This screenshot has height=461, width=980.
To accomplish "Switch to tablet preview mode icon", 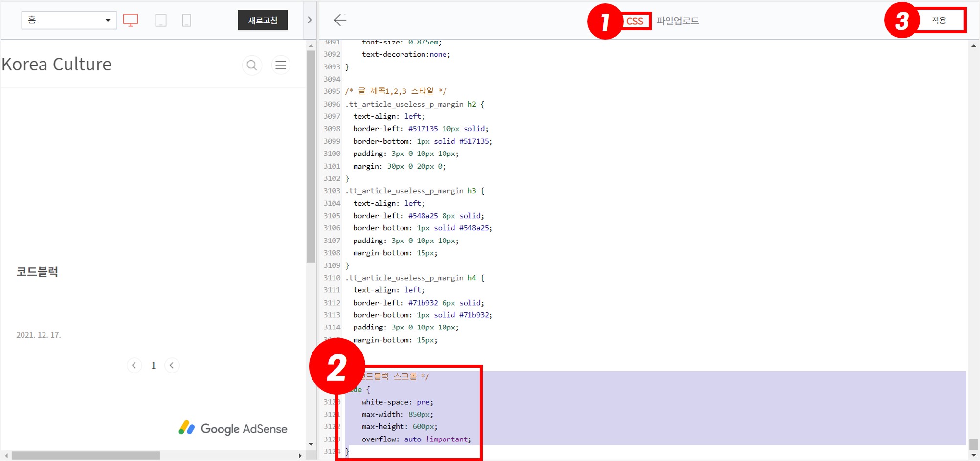I will (x=160, y=20).
